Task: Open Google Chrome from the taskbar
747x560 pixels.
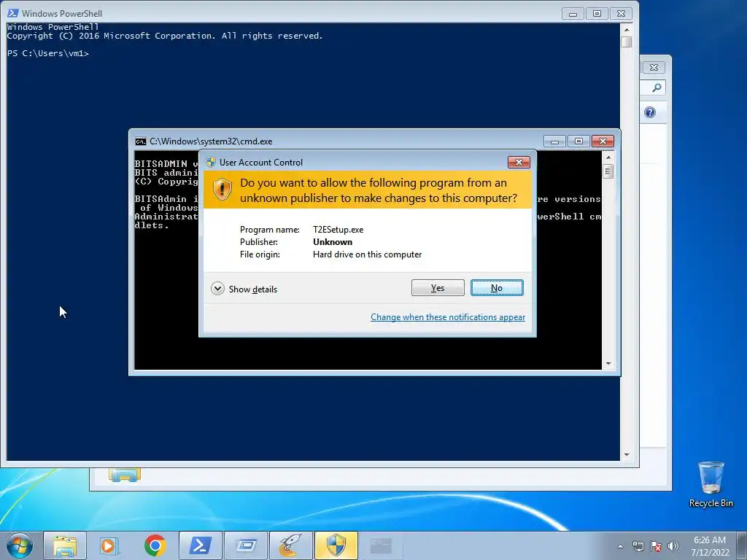Action: click(155, 545)
